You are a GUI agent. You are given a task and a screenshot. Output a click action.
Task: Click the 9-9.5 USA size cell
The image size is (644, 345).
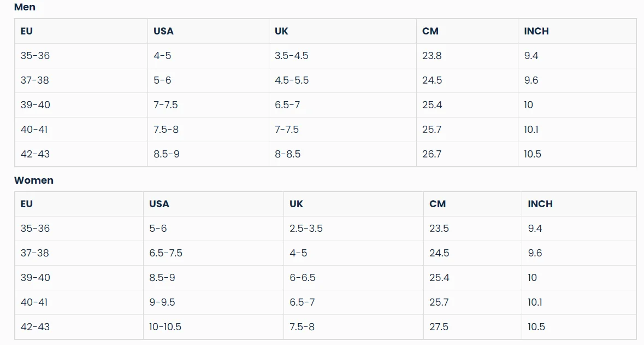(162, 302)
